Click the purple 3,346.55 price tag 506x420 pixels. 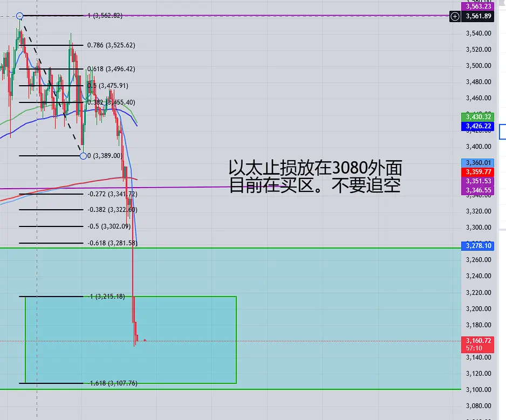pyautogui.click(x=478, y=190)
